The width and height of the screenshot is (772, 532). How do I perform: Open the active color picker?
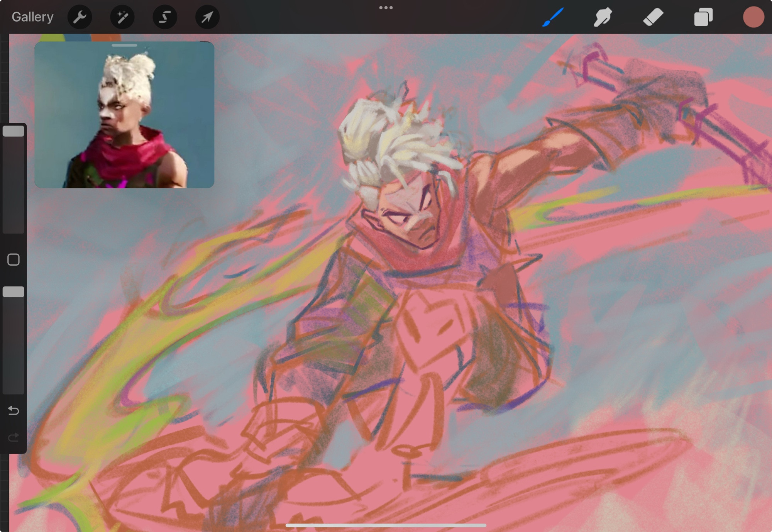pos(753,17)
